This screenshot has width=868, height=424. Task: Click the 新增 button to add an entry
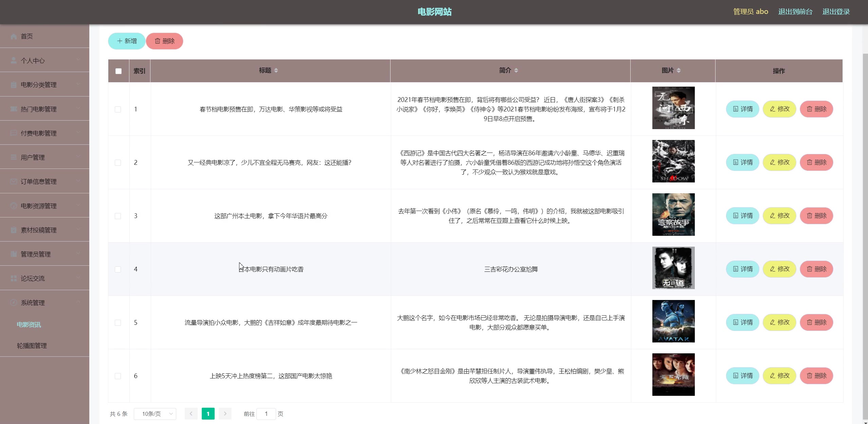(x=127, y=41)
